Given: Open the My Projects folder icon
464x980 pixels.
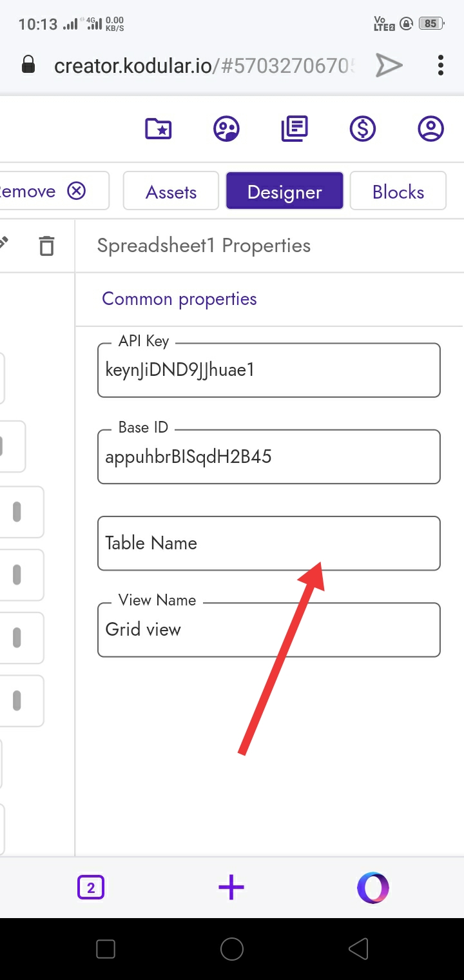Looking at the screenshot, I should 158,129.
